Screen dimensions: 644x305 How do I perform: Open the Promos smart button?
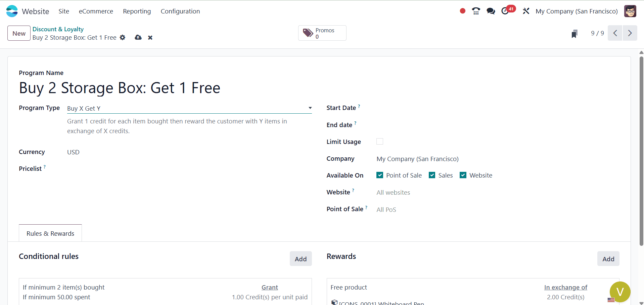[322, 33]
